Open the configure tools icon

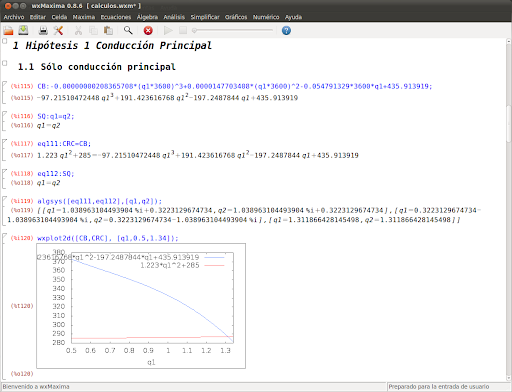pos(58,31)
